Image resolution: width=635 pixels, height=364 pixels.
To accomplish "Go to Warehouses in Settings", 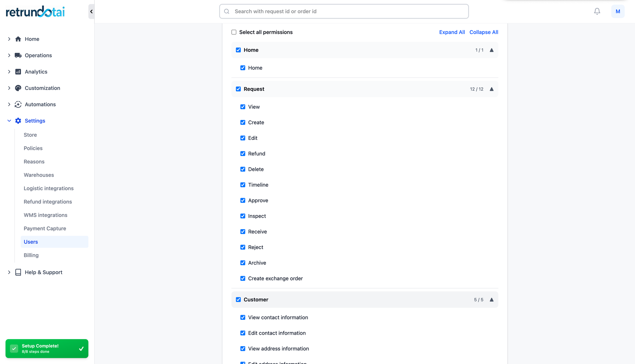I will 39,175.
